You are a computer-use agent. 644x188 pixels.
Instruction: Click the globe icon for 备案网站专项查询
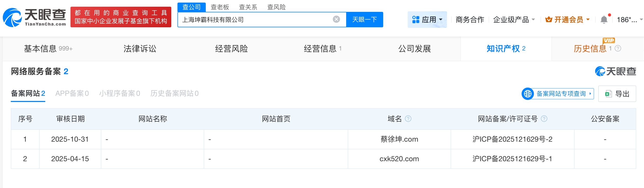[x=528, y=94]
